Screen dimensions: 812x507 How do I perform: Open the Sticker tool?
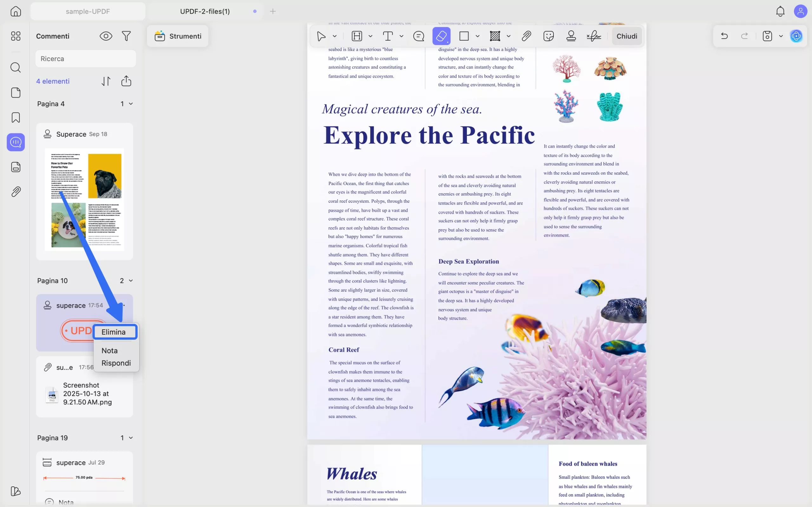coord(548,36)
